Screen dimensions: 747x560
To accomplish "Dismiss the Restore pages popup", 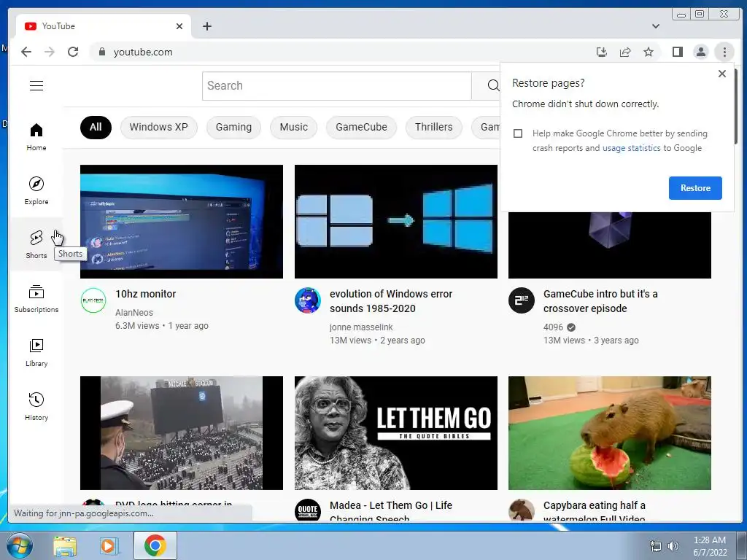I will tap(721, 74).
